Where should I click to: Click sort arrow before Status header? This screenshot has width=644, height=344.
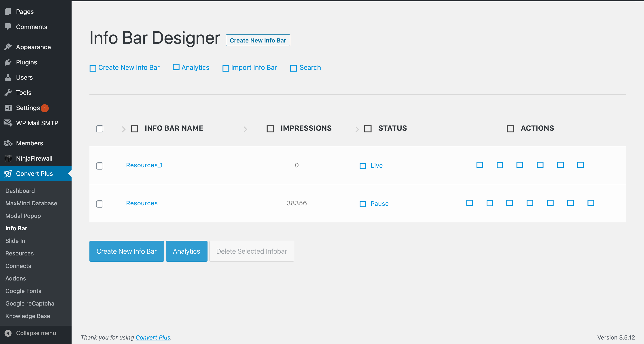[357, 129]
